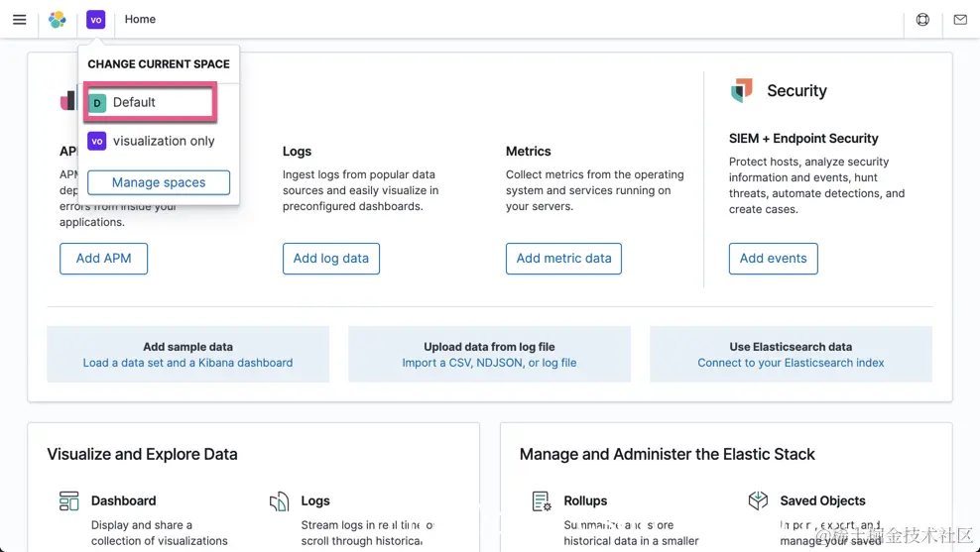Click the Home breadcrumb
Image resolution: width=980 pixels, height=552 pixels.
tap(140, 20)
